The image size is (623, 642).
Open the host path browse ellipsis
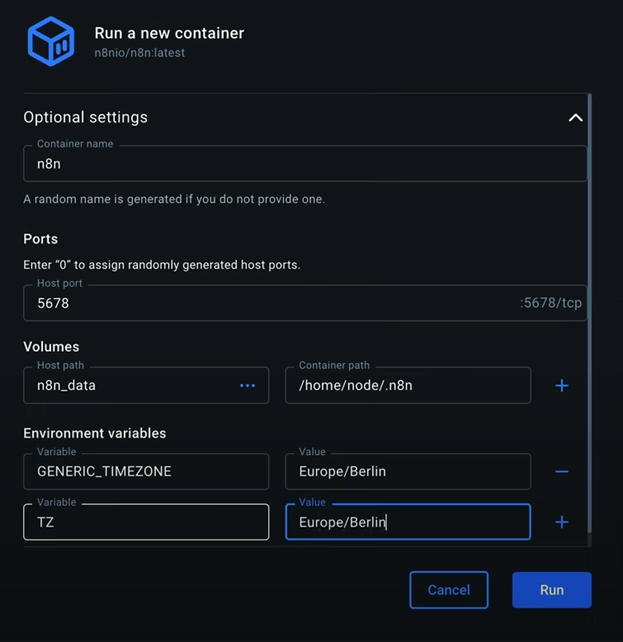click(247, 385)
